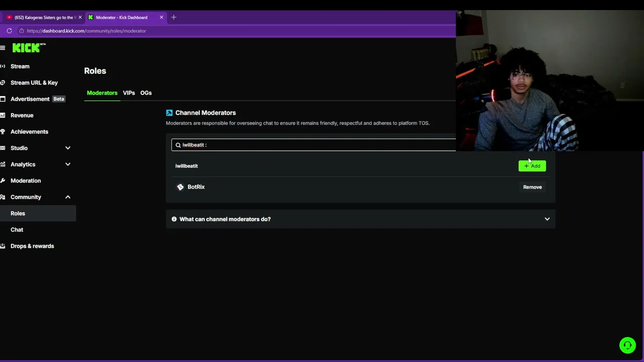The image size is (644, 362).
Task: Click the moderator search input field
Action: [x=313, y=145]
